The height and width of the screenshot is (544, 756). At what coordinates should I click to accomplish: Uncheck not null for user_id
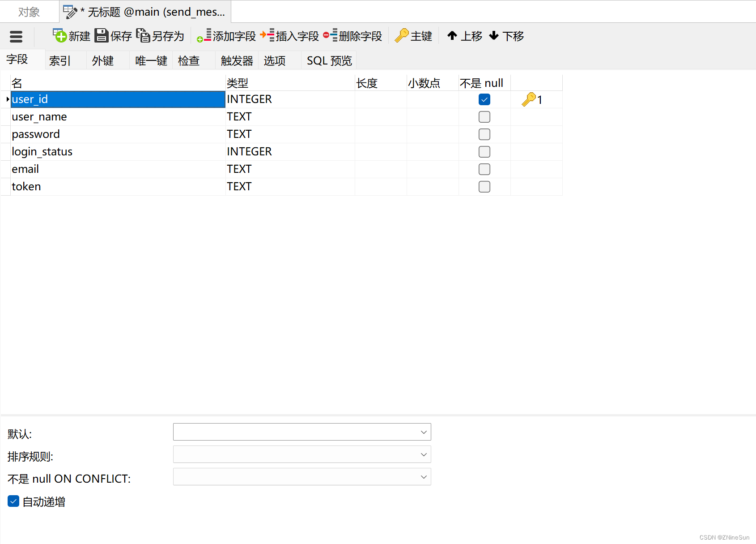[x=484, y=99]
